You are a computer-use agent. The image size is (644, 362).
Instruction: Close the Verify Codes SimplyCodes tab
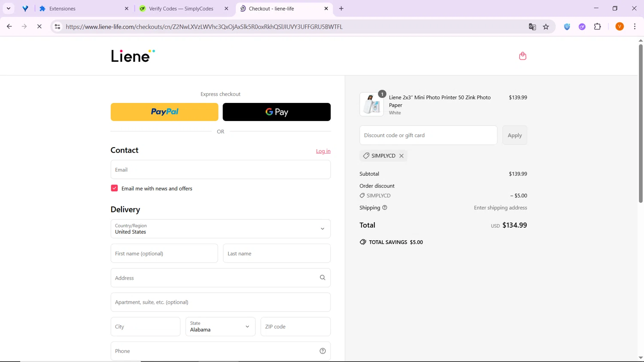[x=227, y=9]
